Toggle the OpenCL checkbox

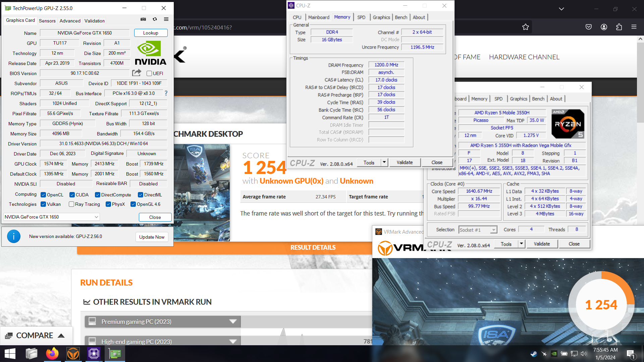[43, 195]
